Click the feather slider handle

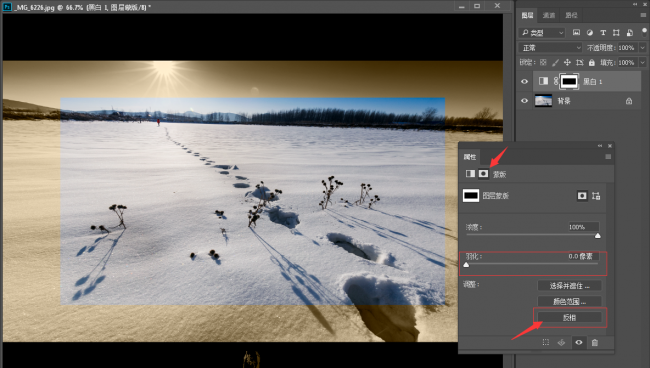coord(466,265)
